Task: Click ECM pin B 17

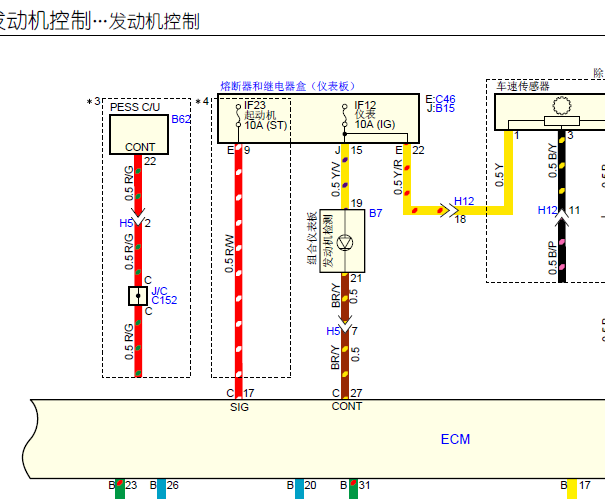Action: (x=575, y=485)
